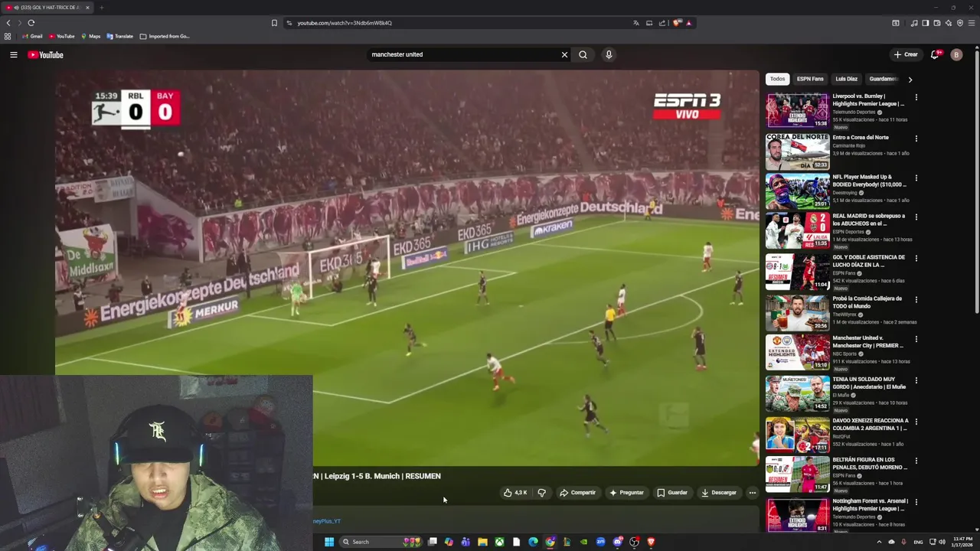Image resolution: width=980 pixels, height=551 pixels.
Task: Open the Brave Wallet icon
Action: point(937,23)
